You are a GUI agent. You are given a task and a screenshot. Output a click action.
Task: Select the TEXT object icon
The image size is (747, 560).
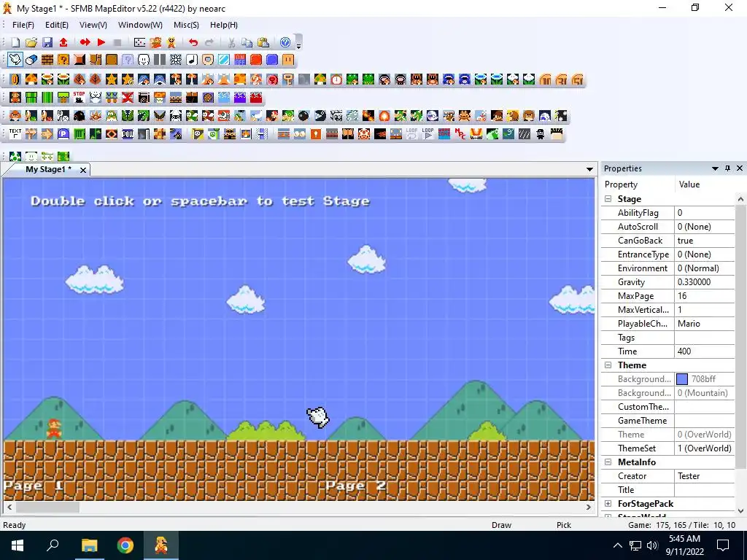tap(15, 134)
